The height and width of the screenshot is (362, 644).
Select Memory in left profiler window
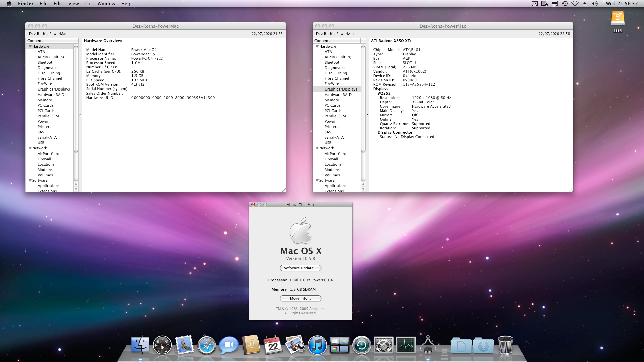click(x=45, y=100)
